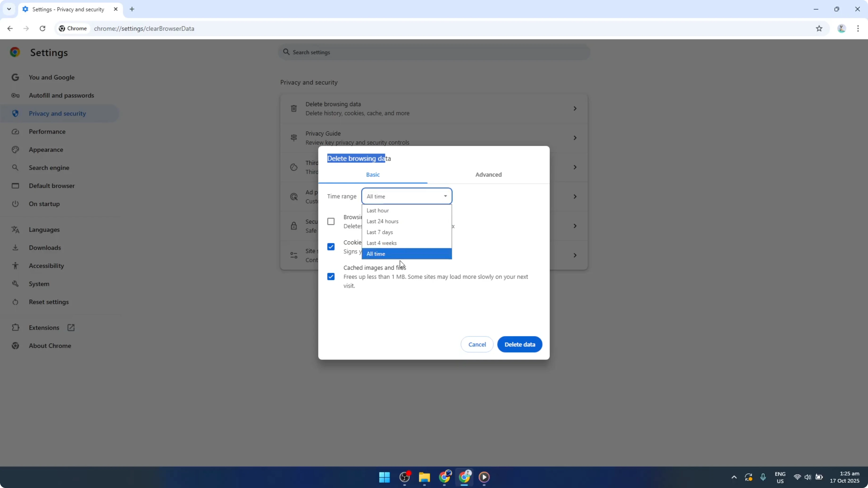Screen dimensions: 868x488
Task: Open the volume tray icon
Action: coord(808,477)
